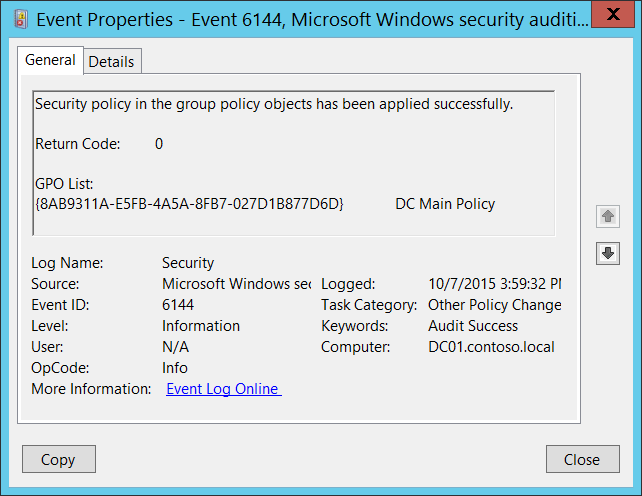Click the security policy applied message line

click(274, 104)
